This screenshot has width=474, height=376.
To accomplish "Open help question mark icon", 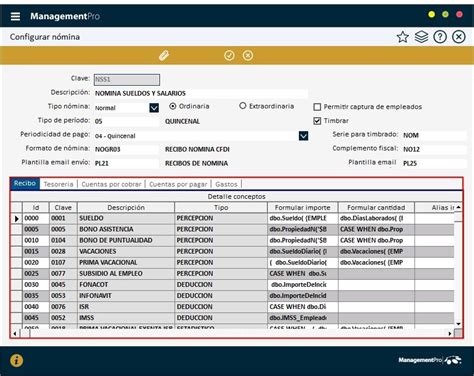I will point(440,37).
